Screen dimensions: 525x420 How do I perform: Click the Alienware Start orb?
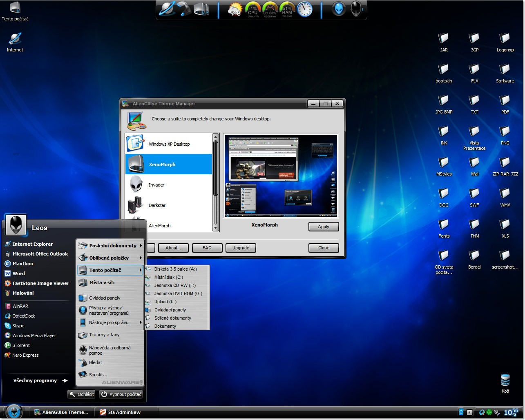(x=13, y=411)
